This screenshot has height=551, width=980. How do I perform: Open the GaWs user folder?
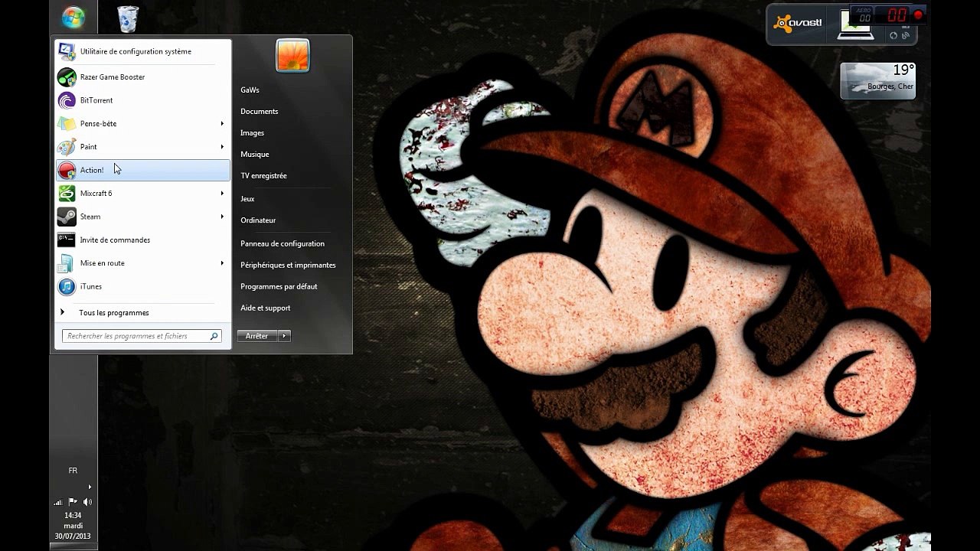click(250, 90)
